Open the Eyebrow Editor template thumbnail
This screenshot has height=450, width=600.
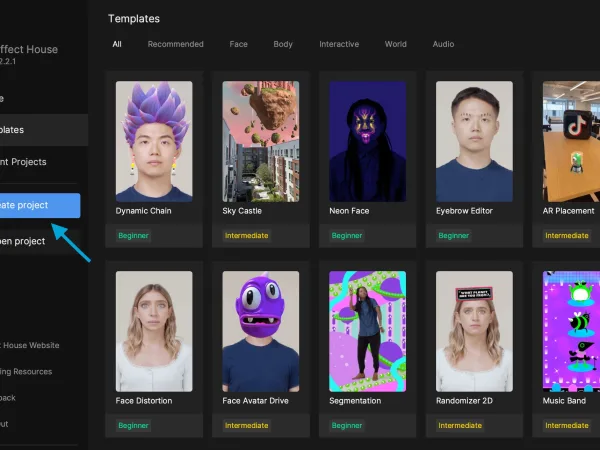(x=474, y=141)
